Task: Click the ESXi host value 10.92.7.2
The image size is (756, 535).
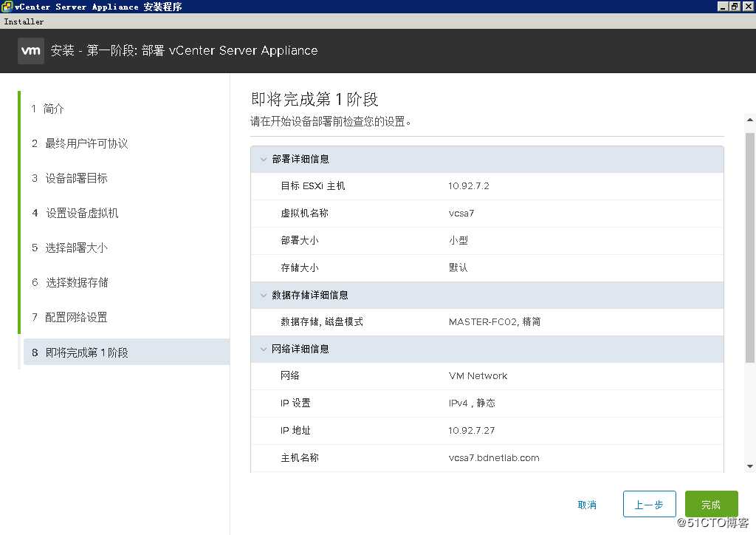Action: (x=468, y=186)
